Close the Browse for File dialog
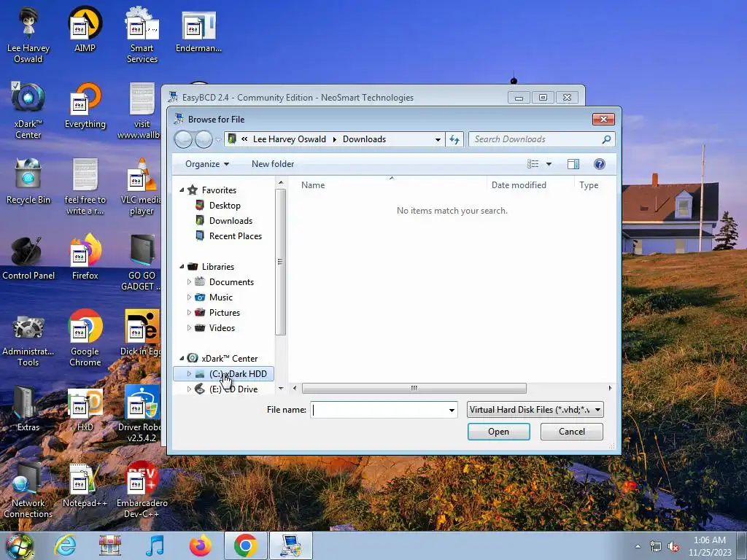The image size is (747, 560). point(603,119)
